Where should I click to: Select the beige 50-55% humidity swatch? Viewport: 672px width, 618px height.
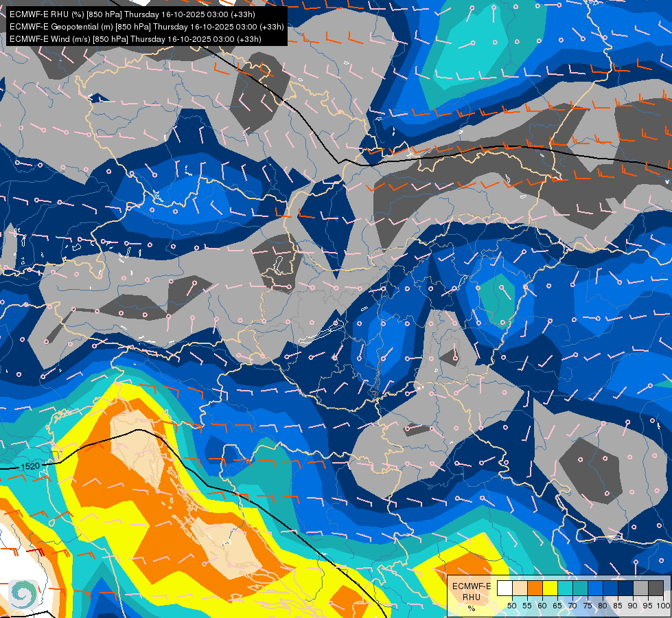tap(520, 588)
